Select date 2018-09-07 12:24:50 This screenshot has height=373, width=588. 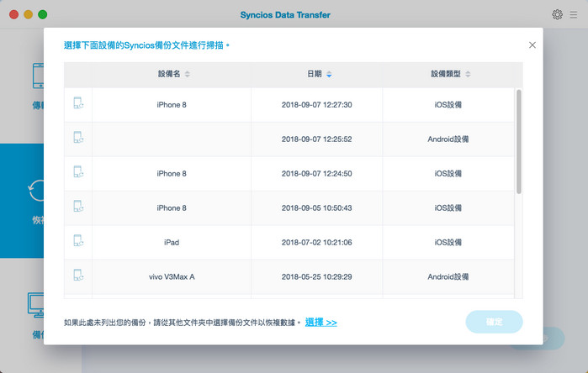click(x=317, y=174)
